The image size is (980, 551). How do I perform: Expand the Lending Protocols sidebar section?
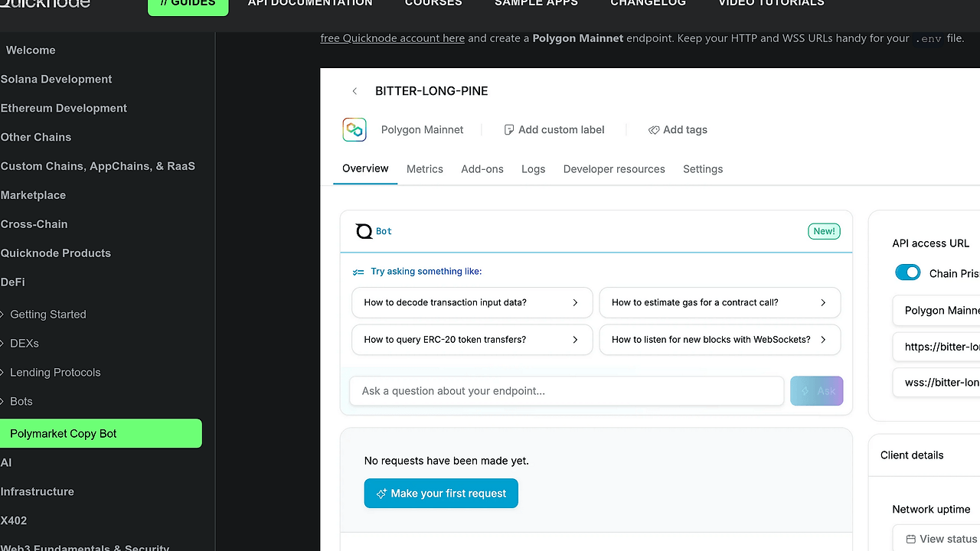click(x=2, y=373)
